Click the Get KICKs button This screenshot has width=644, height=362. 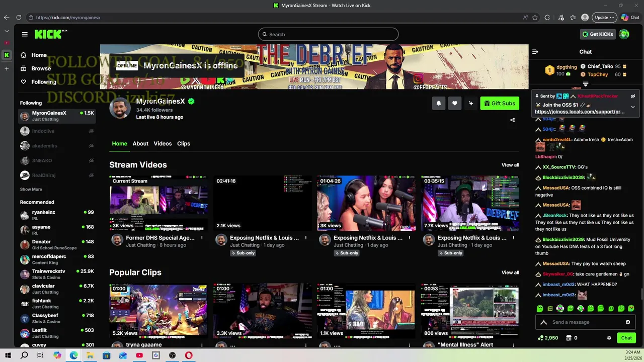tap(598, 34)
